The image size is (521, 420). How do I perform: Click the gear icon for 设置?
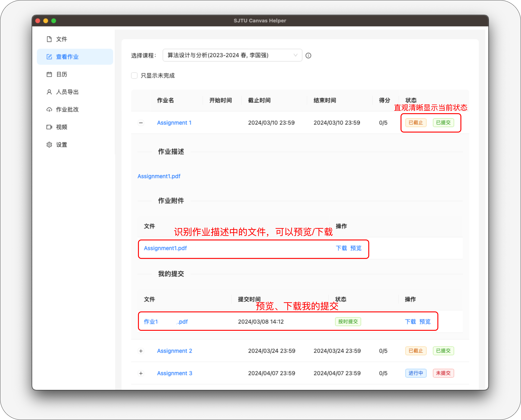pyautogui.click(x=49, y=145)
